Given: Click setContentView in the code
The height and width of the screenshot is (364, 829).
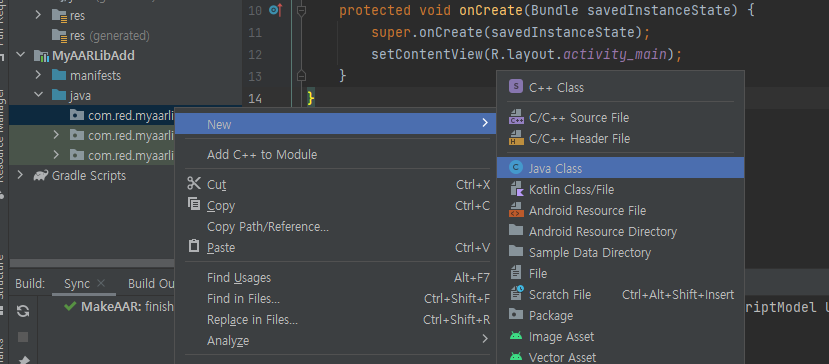Looking at the screenshot, I should (x=427, y=54).
